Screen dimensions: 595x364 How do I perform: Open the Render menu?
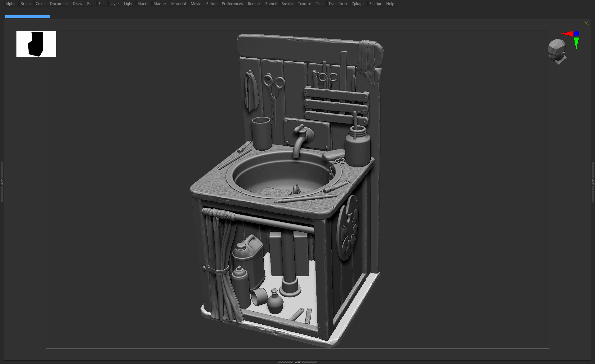coord(254,3)
